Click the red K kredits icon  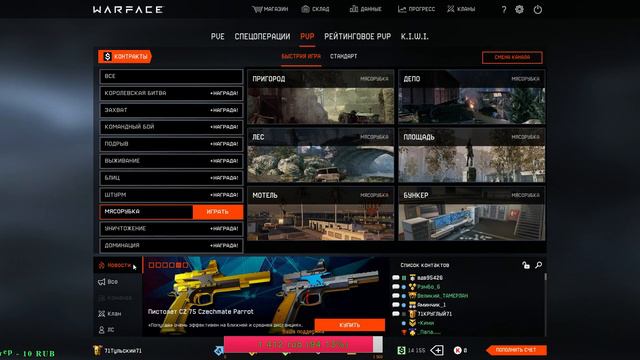(458, 350)
